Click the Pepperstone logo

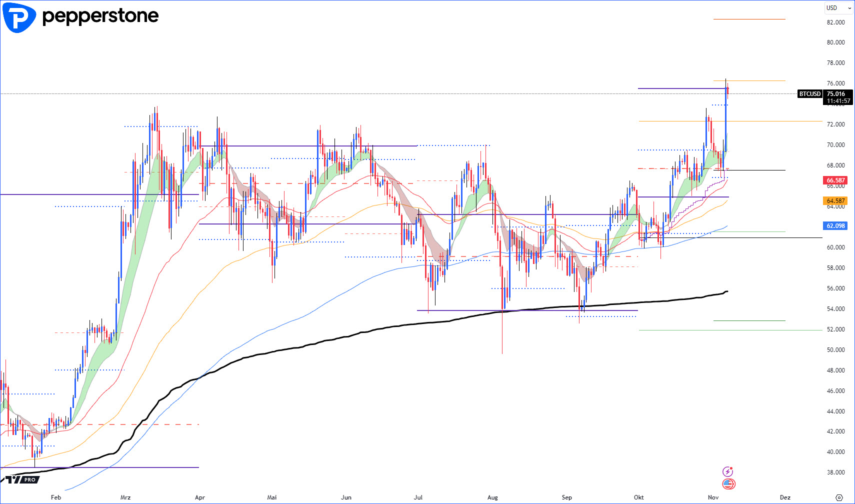(x=80, y=16)
